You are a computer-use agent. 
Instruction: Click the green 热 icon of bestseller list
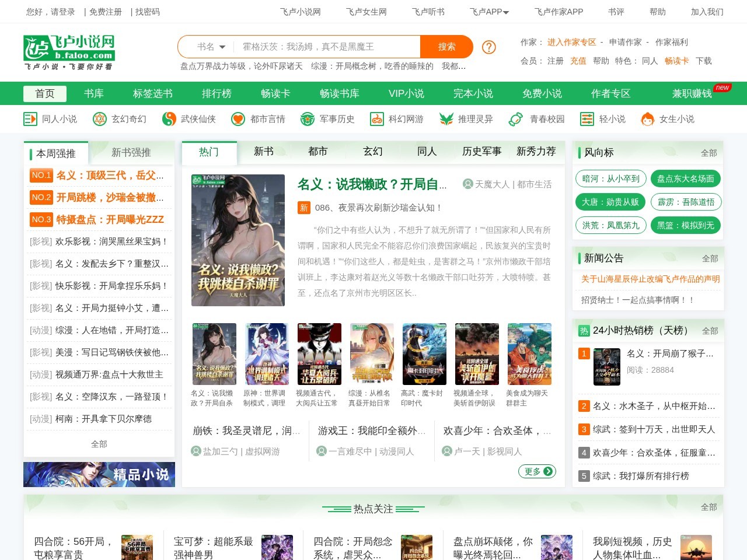584,331
